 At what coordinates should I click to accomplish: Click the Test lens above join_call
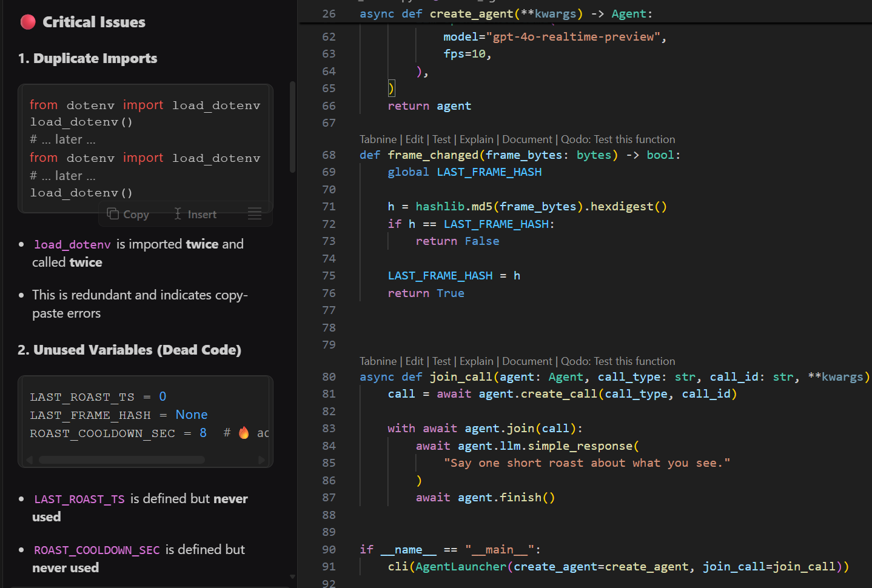tap(441, 361)
